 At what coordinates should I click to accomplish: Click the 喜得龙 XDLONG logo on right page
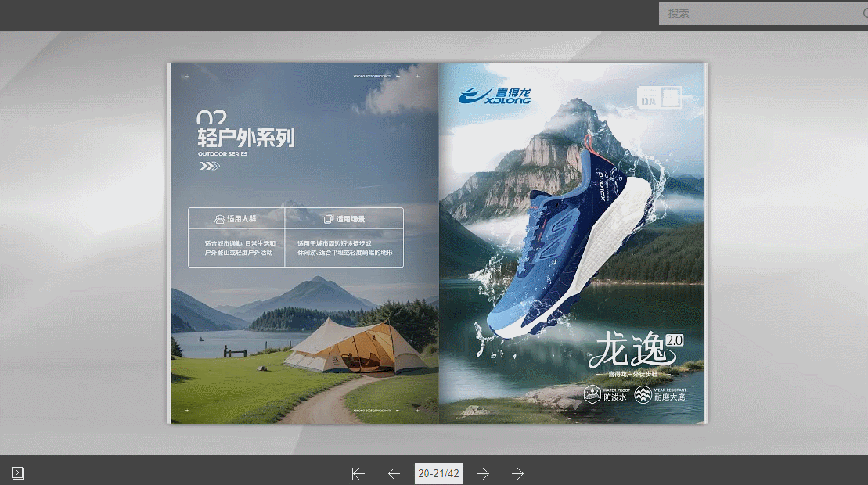point(495,95)
